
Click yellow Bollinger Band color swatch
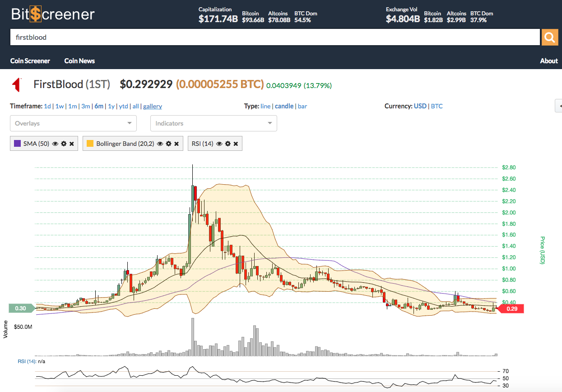[90, 144]
